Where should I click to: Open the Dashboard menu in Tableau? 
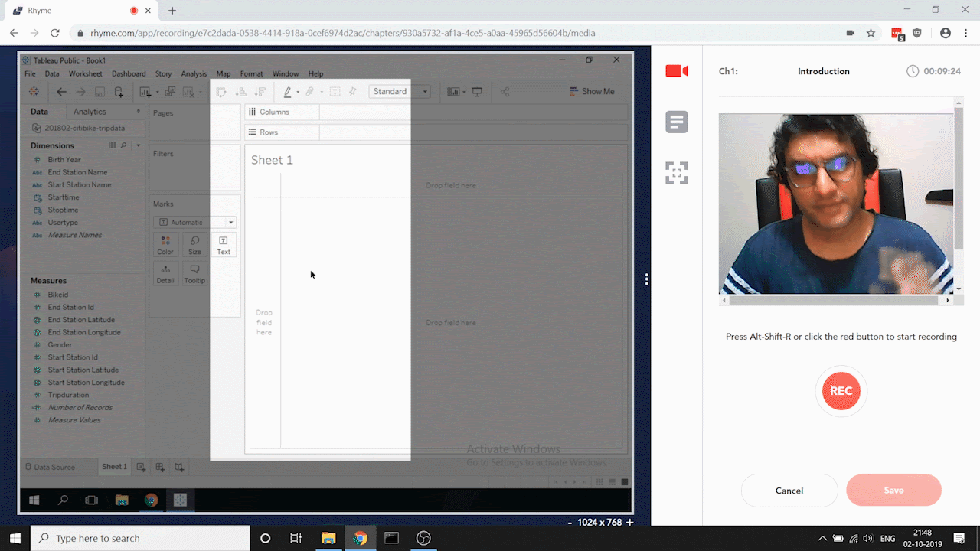pyautogui.click(x=129, y=74)
